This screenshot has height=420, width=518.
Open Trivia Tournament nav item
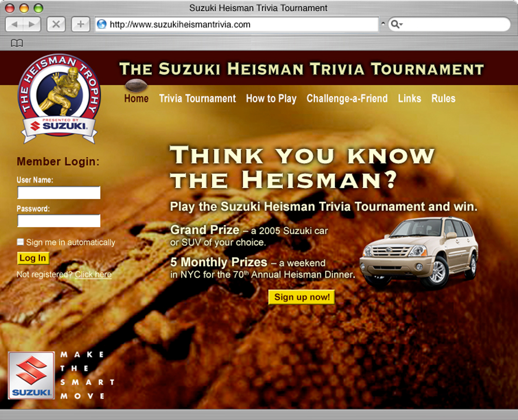click(197, 98)
